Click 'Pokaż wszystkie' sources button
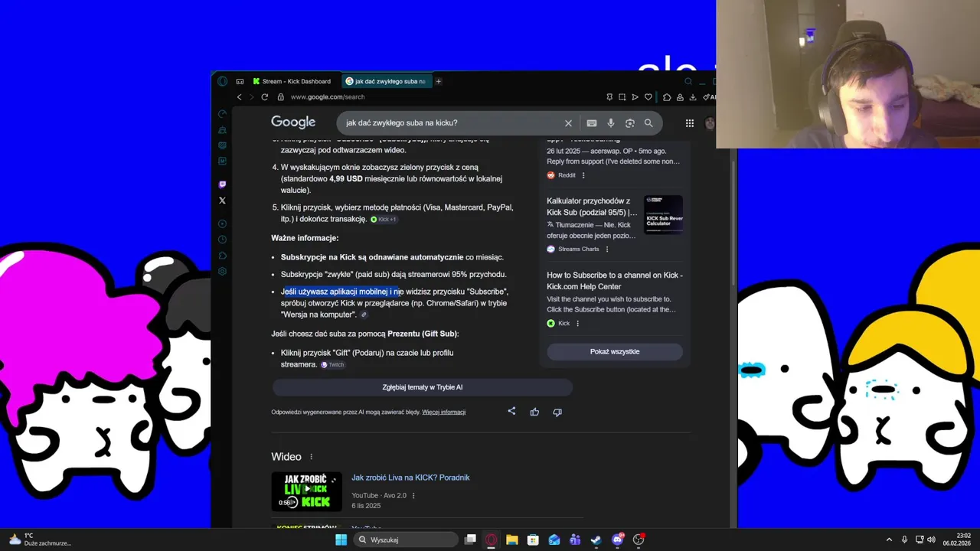The width and height of the screenshot is (980, 551). [x=615, y=352]
